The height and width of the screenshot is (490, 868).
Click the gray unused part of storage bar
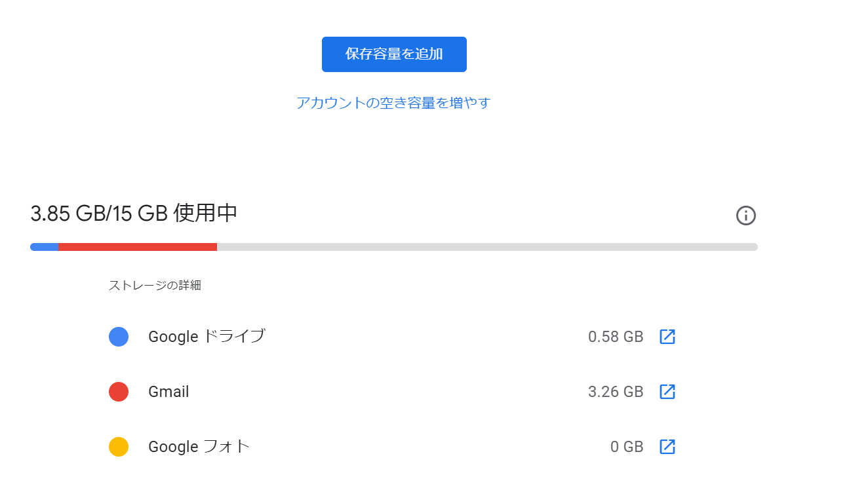pyautogui.click(x=486, y=247)
